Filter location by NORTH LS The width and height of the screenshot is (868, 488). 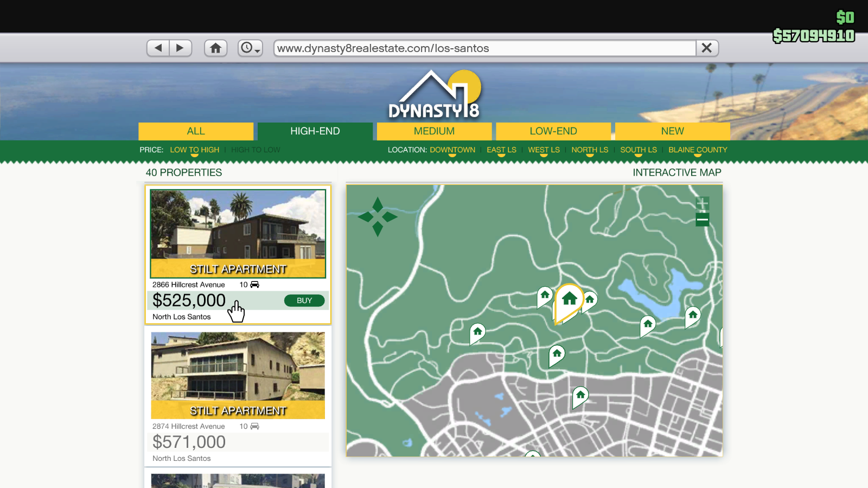coord(590,150)
